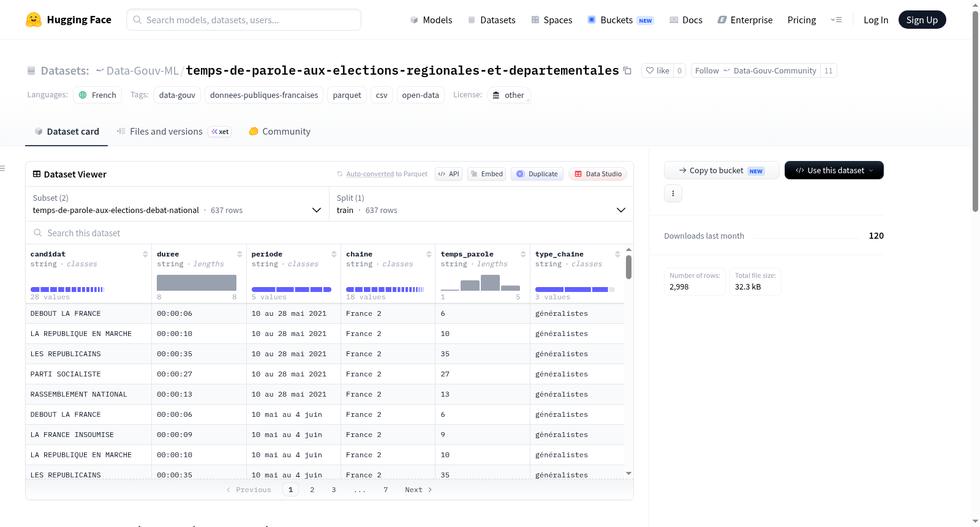The image size is (980, 527).
Task: Expand the Split selector dropdown
Action: pyautogui.click(x=481, y=204)
